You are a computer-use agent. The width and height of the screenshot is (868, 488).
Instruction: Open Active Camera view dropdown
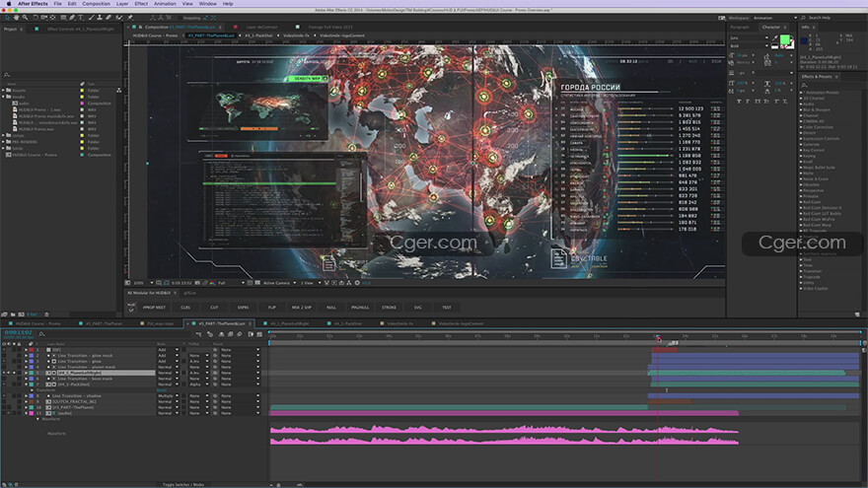(x=278, y=283)
